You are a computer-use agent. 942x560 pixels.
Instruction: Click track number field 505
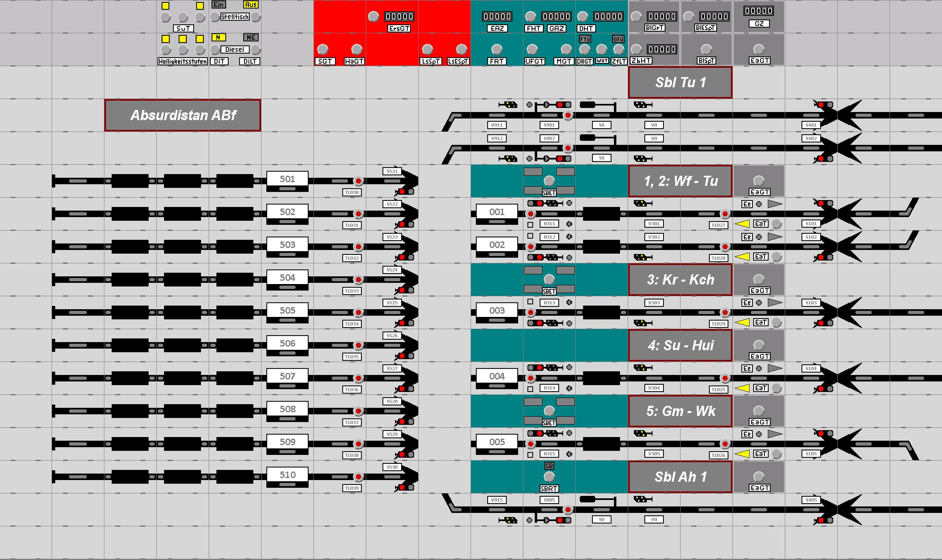tap(287, 310)
